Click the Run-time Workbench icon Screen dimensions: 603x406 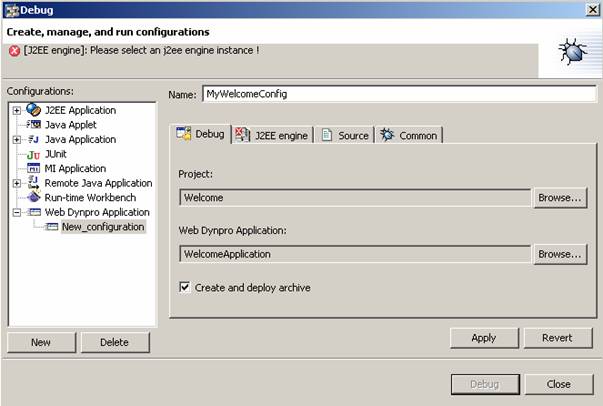[33, 198]
